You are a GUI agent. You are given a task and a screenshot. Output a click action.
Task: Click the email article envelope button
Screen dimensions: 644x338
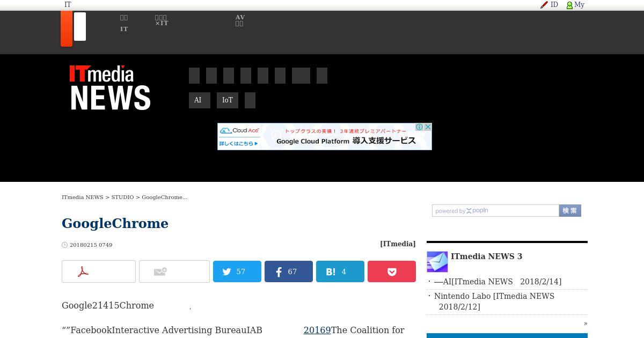(174, 271)
